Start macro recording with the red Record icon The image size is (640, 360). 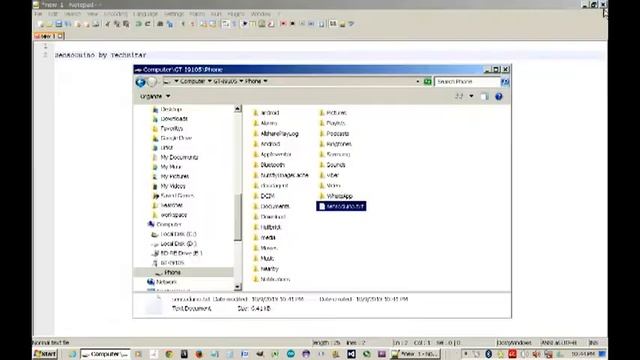coord(283,24)
